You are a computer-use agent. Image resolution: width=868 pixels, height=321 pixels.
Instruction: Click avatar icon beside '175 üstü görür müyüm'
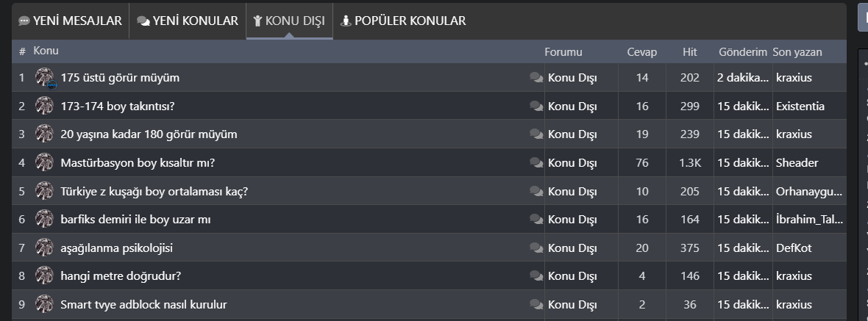pos(45,78)
